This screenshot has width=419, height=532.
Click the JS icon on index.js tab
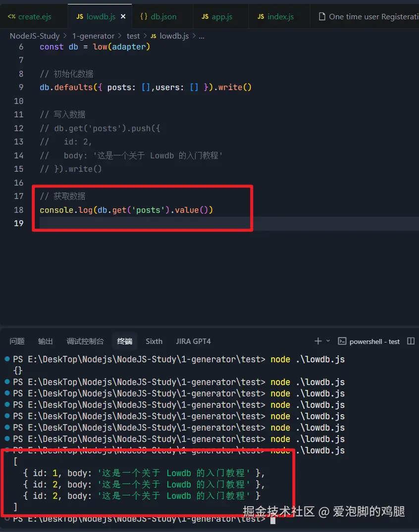261,17
